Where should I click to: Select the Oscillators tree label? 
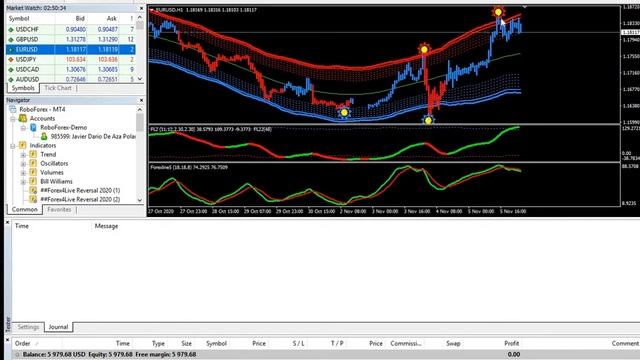(54, 163)
